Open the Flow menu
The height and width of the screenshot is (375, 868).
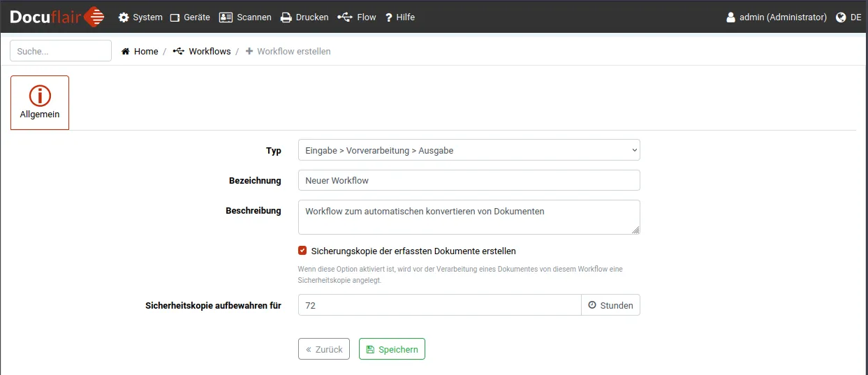(x=357, y=17)
